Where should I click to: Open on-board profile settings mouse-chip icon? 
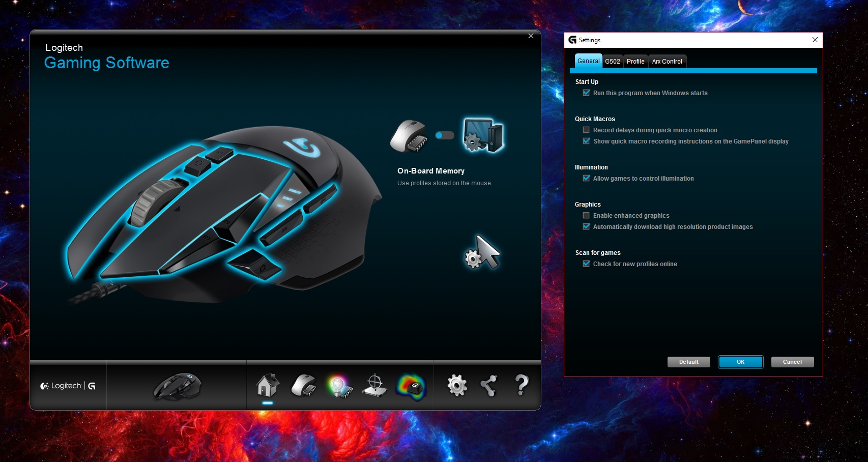(x=303, y=385)
